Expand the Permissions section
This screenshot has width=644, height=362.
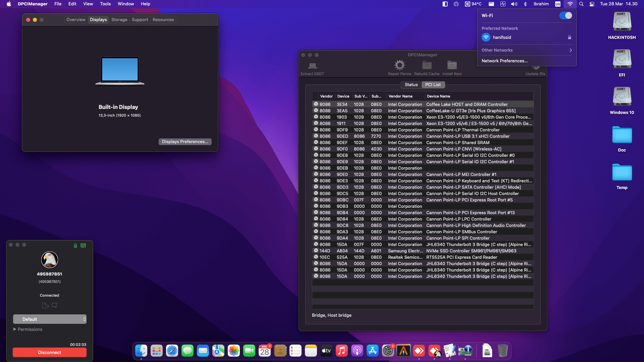tap(30, 329)
